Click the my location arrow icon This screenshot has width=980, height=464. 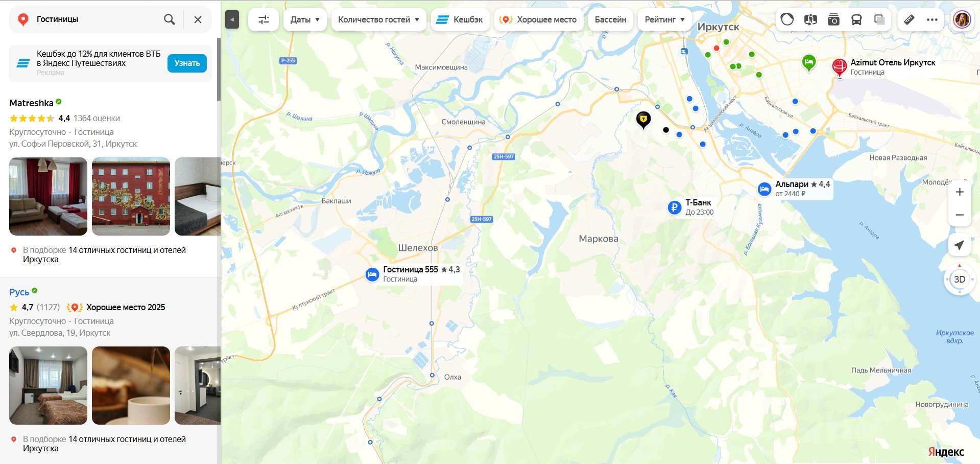pos(959,245)
